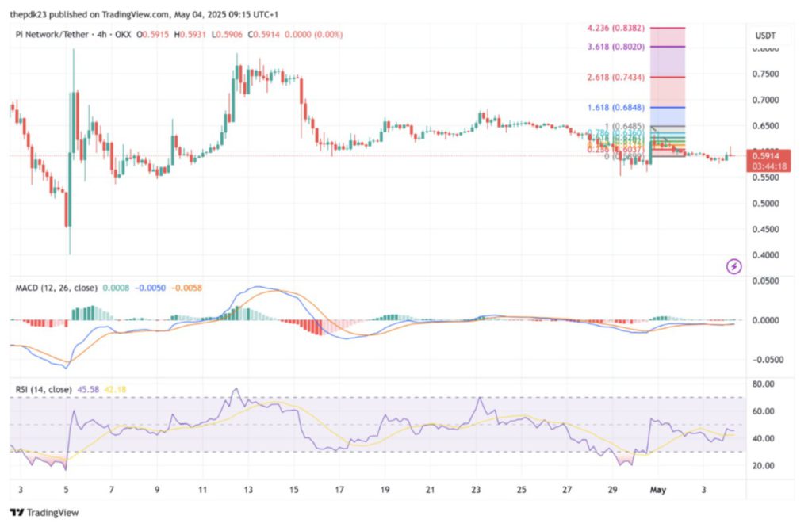The image size is (812, 527).
Task: Click the 80.00 RSI axis label
Action: [764, 384]
